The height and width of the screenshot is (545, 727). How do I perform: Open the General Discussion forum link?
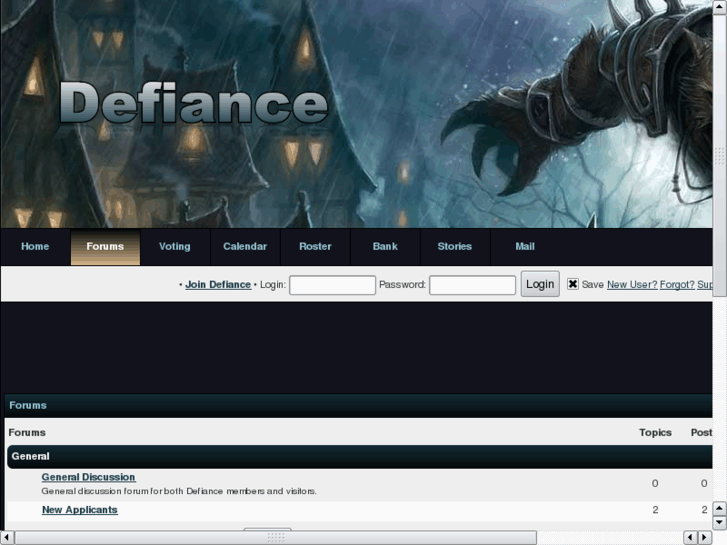(89, 477)
